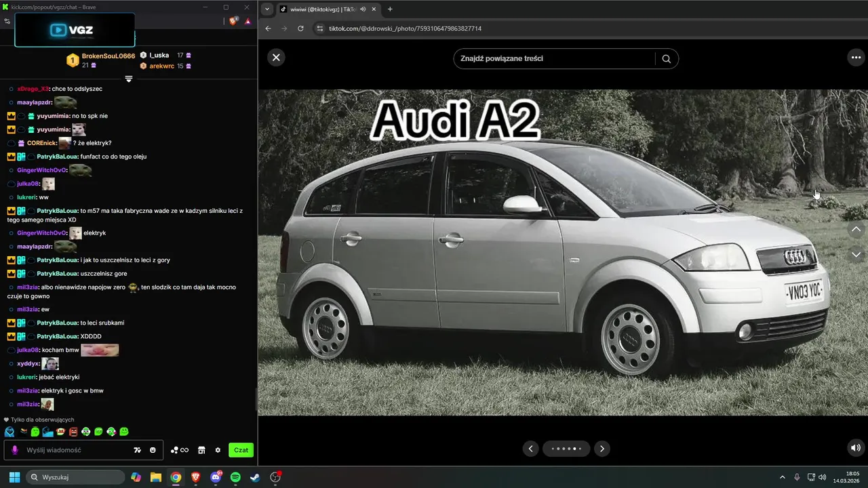The height and width of the screenshot is (488, 868).
Task: Jump to previous TikTok post with up chevron
Action: pos(856,230)
